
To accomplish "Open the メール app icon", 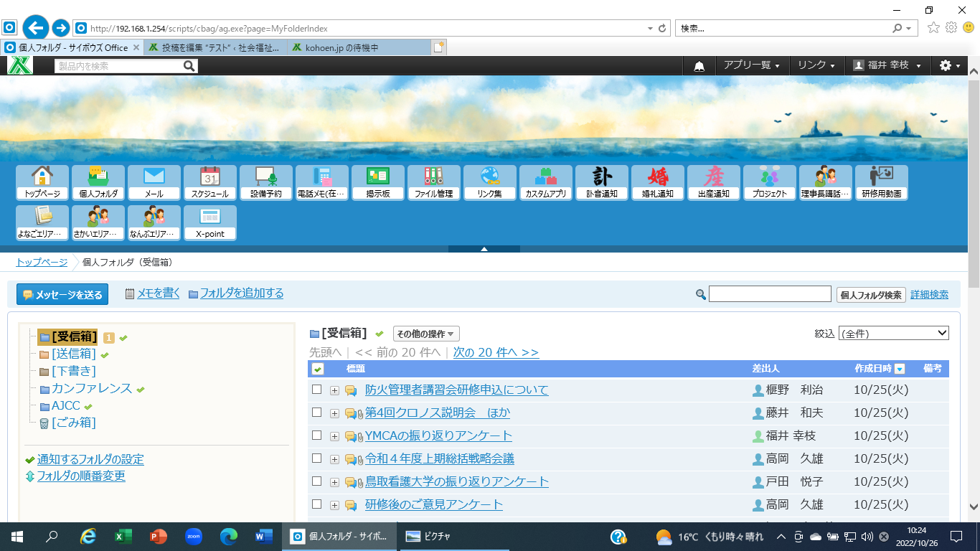I will pyautogui.click(x=154, y=182).
